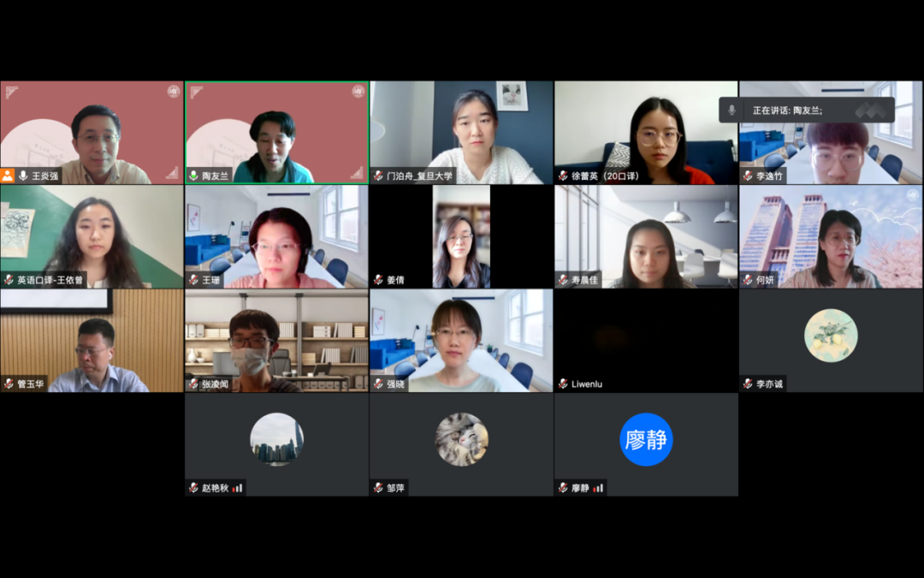Select the black Liwenlu video tile
This screenshot has height=578, width=924.
point(646,340)
